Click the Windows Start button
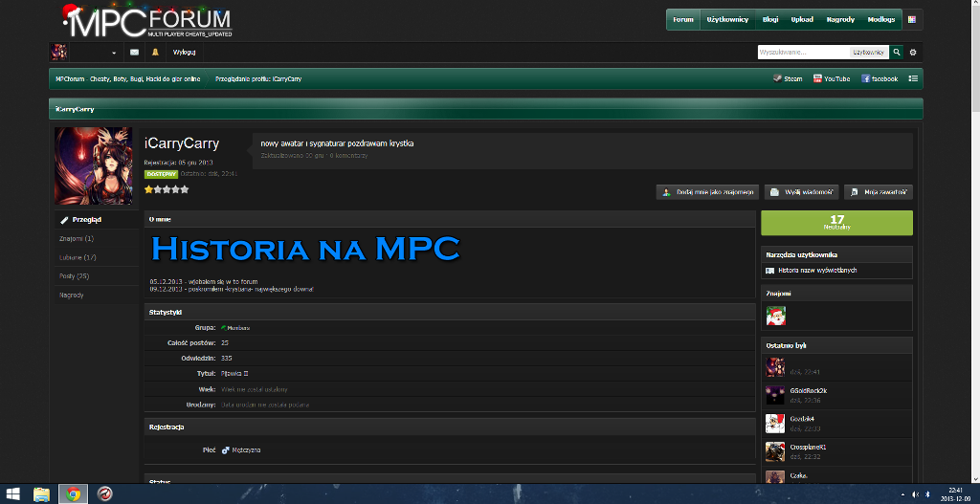 point(11,494)
